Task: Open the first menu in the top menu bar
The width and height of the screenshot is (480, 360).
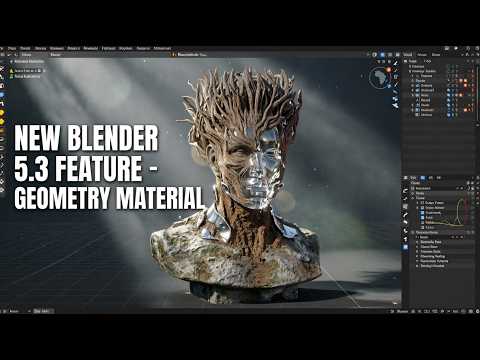Action: (12, 48)
